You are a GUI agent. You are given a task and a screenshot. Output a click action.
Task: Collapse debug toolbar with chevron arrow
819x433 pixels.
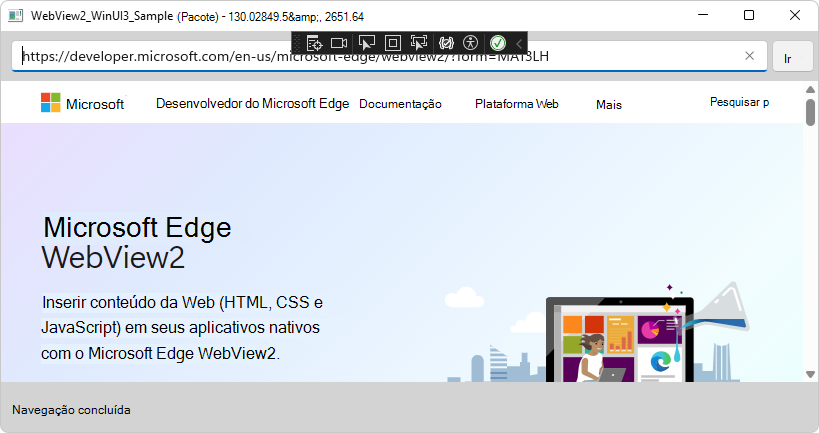(x=519, y=43)
